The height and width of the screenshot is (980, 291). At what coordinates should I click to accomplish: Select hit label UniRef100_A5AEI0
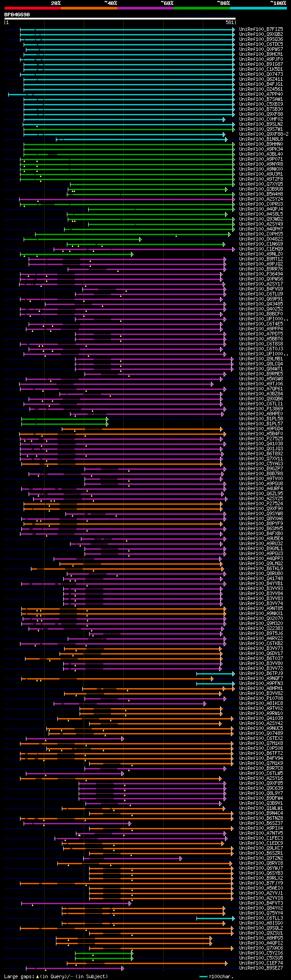coord(261,888)
